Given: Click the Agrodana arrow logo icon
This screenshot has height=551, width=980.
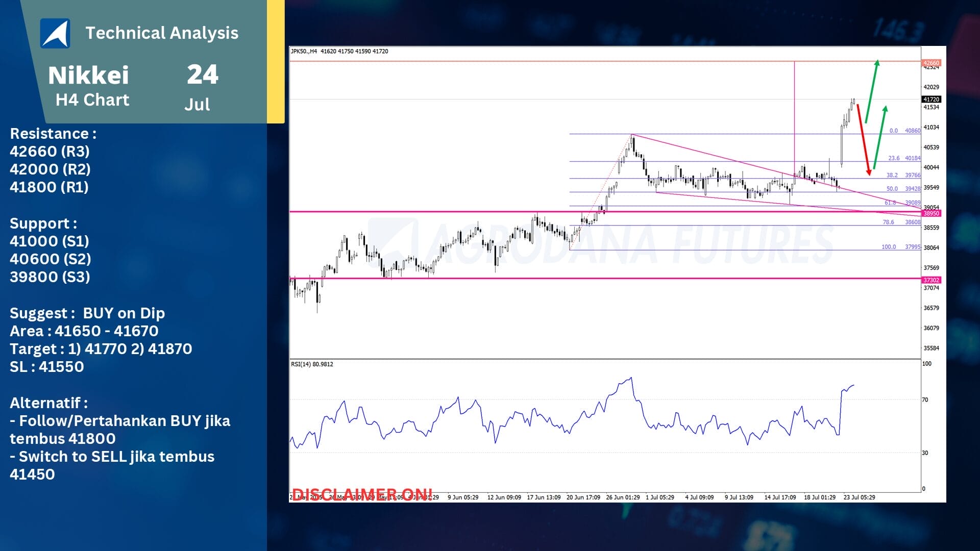Looking at the screenshot, I should click(x=55, y=34).
